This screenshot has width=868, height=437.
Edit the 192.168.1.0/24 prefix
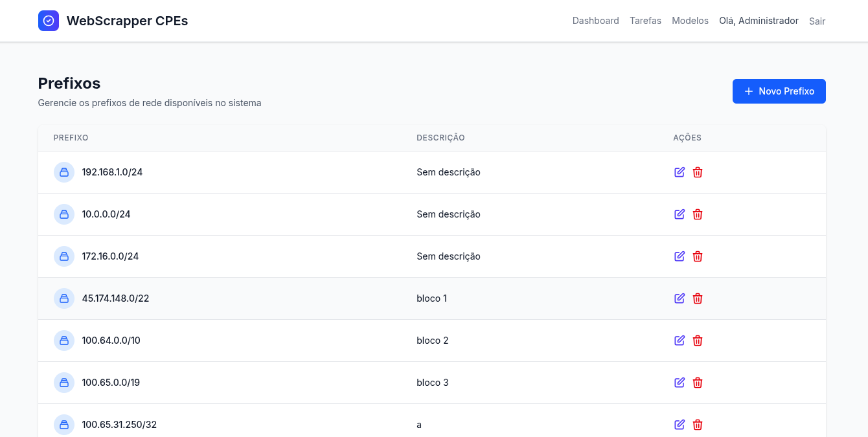(x=680, y=172)
